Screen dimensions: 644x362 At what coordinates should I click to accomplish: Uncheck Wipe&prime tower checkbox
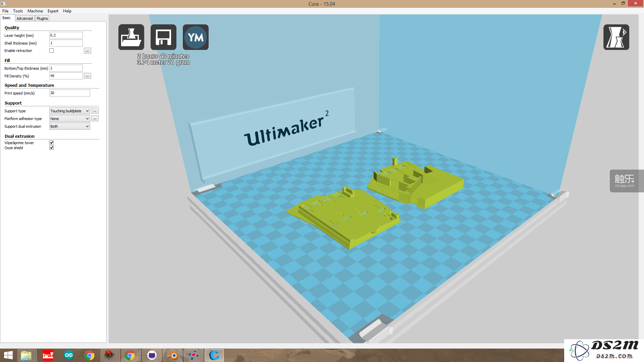(x=52, y=143)
